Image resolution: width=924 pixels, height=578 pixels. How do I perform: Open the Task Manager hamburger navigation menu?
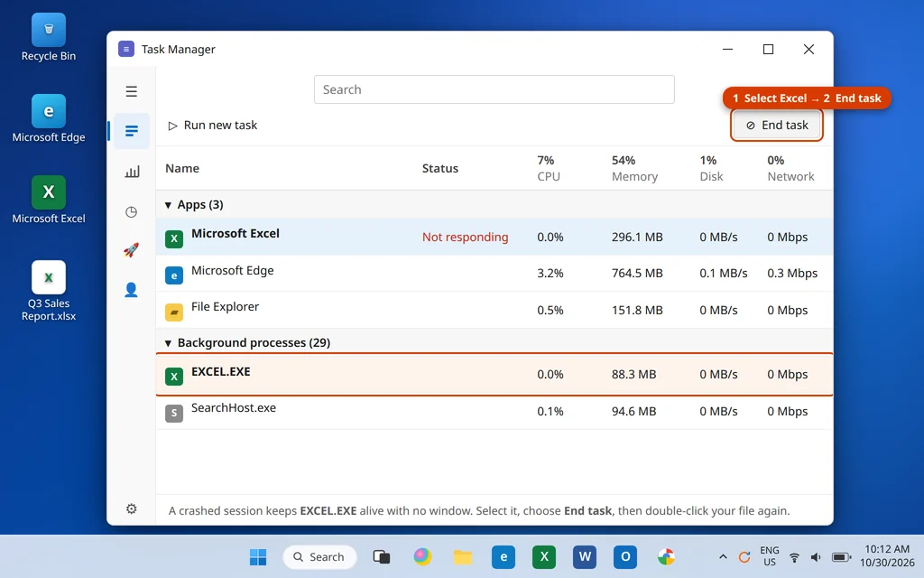(132, 91)
